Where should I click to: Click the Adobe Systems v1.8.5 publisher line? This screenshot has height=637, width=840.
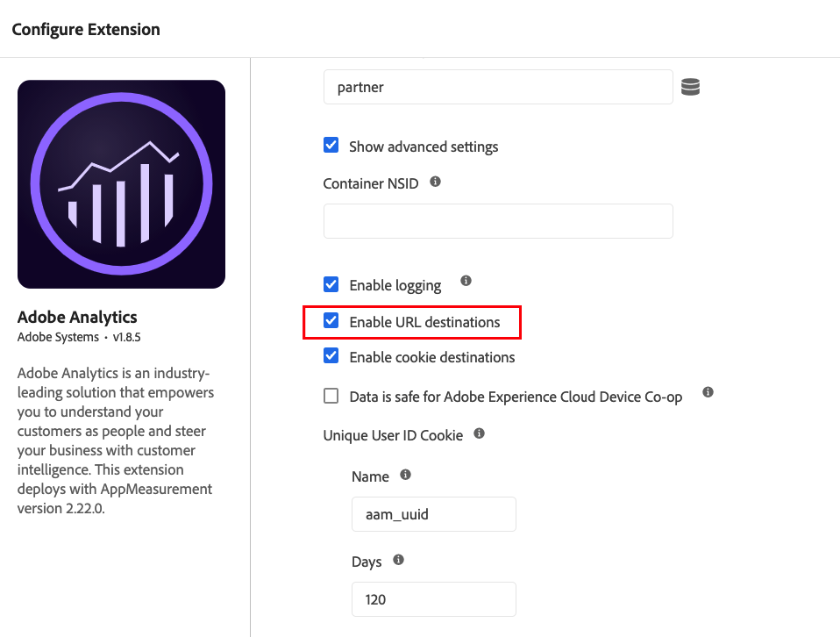(67, 337)
